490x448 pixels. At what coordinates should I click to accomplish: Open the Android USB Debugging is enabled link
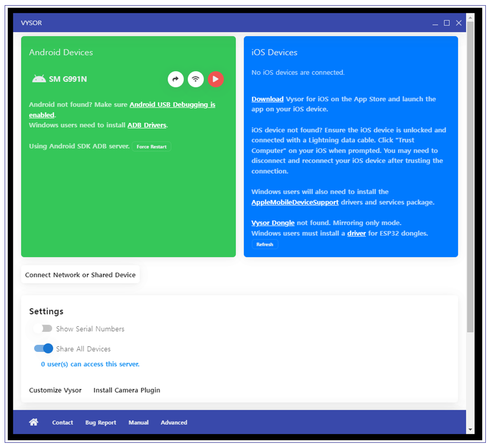[173, 104]
